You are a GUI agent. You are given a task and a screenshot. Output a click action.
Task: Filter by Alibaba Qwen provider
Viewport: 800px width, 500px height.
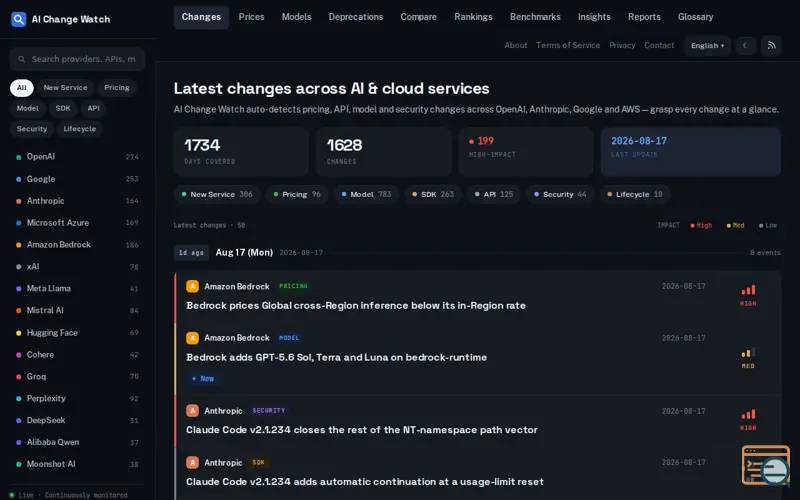(x=77, y=442)
